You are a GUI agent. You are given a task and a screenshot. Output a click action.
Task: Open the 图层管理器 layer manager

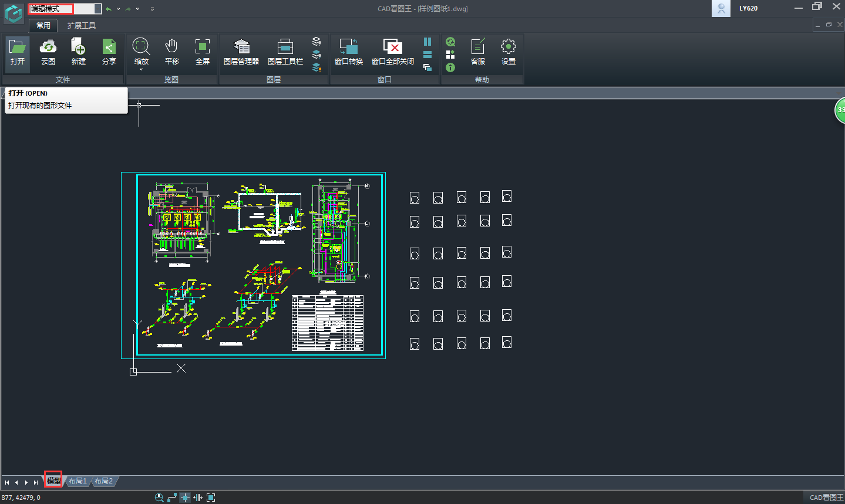click(x=241, y=52)
